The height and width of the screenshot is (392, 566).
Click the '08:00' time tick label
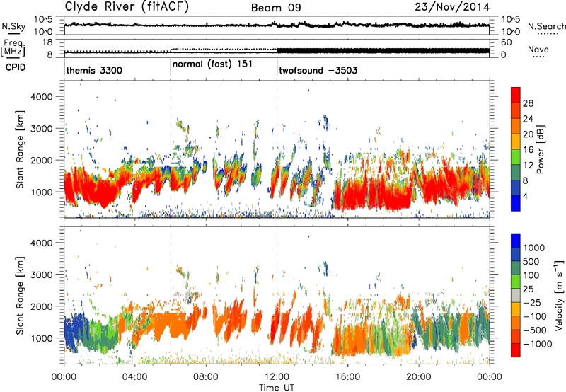tap(206, 377)
